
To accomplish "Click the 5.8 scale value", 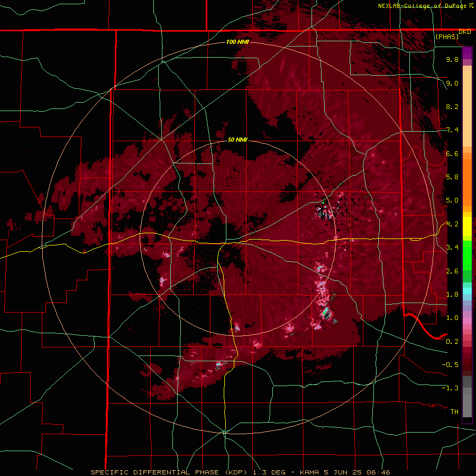I will click(x=452, y=177).
